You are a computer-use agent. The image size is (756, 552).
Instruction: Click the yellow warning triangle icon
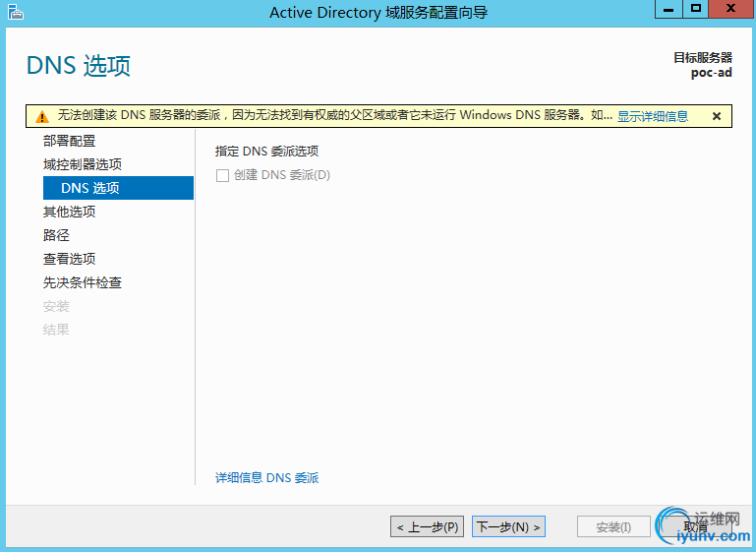pos(42,116)
